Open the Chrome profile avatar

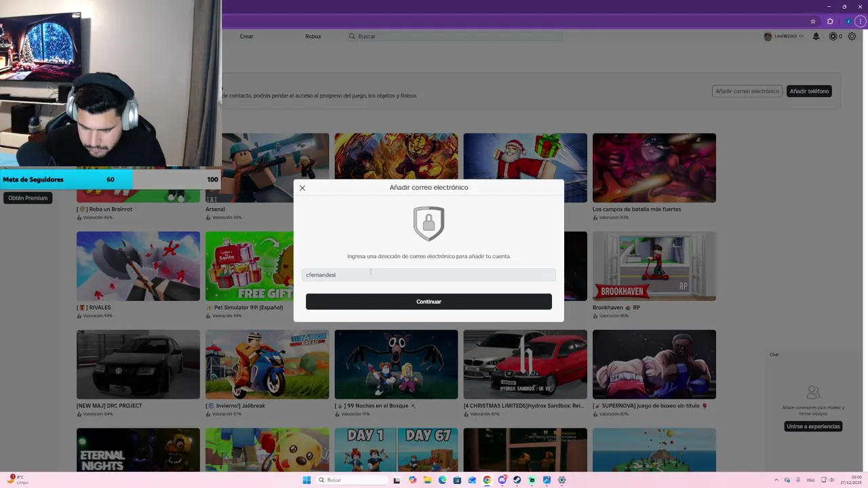click(847, 21)
